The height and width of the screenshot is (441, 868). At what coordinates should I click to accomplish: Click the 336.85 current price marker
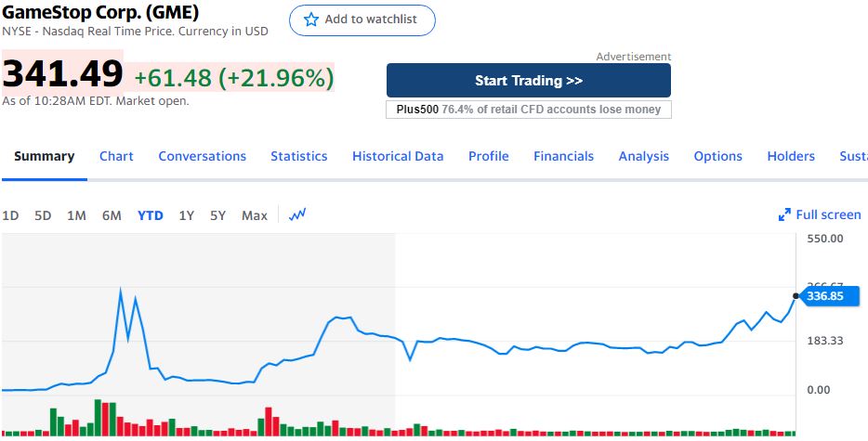coord(829,296)
